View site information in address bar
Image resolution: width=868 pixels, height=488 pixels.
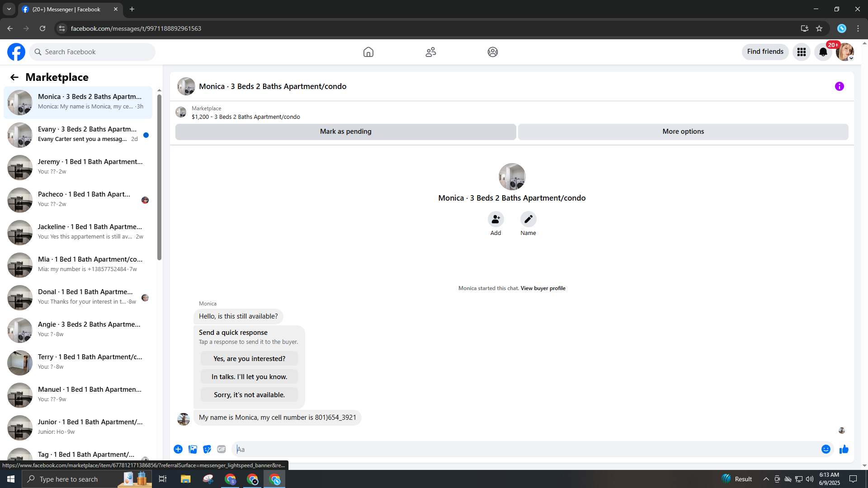62,28
